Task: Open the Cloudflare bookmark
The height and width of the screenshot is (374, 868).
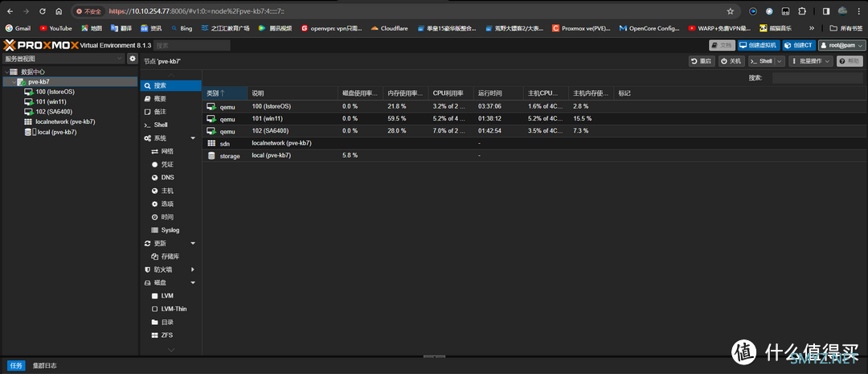Action: 389,28
